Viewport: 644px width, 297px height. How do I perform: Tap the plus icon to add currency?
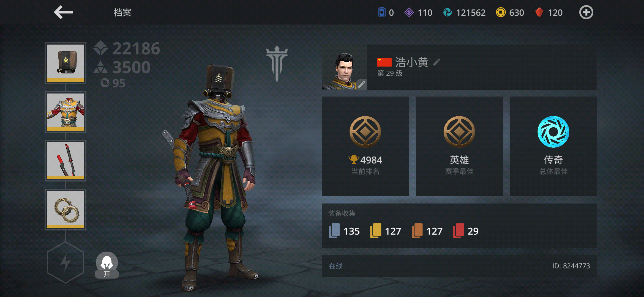(586, 12)
